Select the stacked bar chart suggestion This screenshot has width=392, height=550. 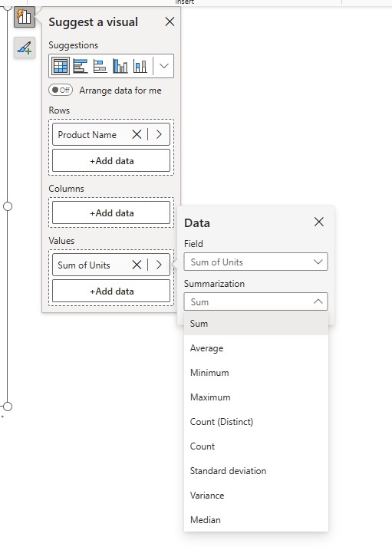100,66
